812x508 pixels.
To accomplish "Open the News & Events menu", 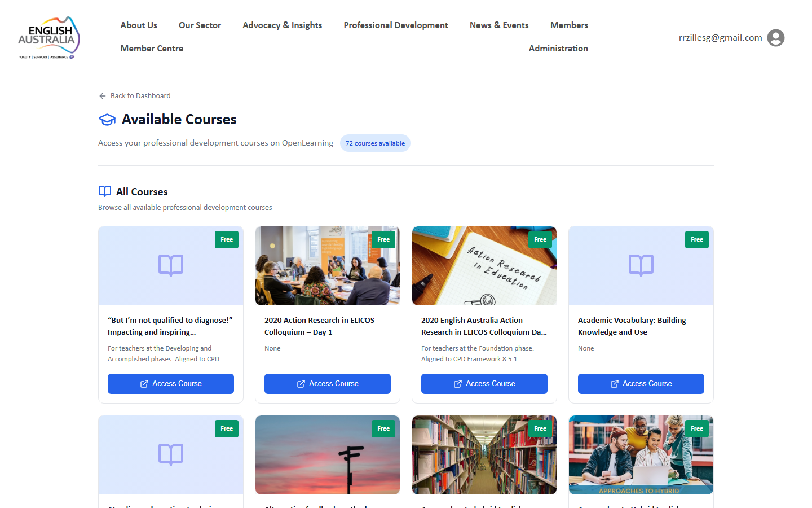I will (499, 25).
